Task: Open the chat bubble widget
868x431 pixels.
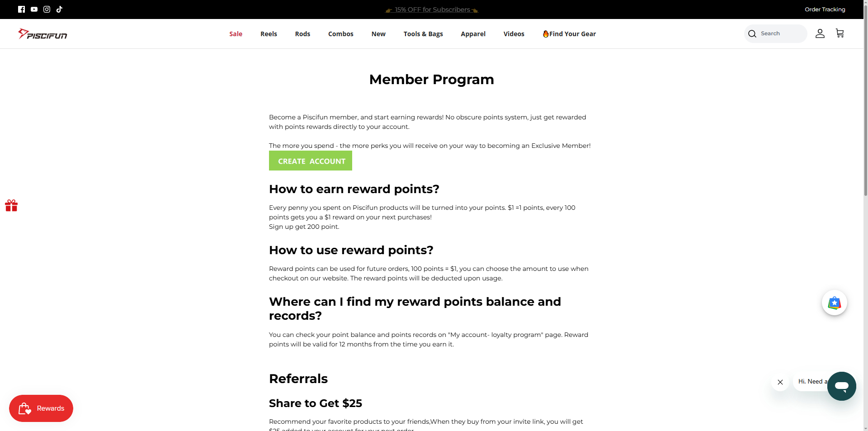Action: [x=841, y=386]
